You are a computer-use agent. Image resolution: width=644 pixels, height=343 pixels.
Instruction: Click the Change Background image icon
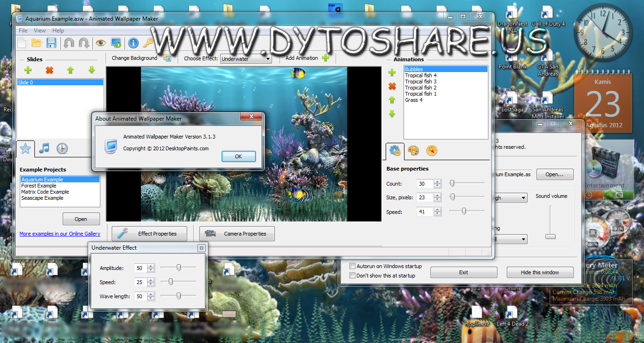[x=167, y=58]
